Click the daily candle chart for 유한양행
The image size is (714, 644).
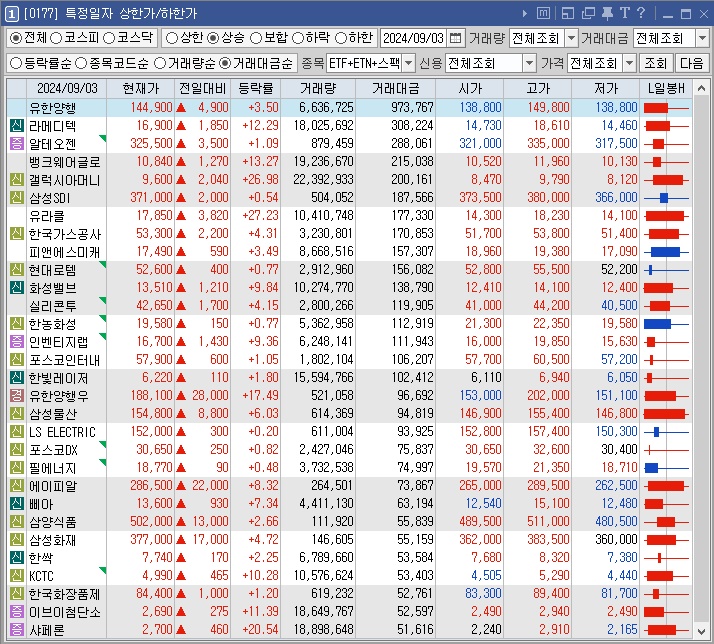pos(666,108)
